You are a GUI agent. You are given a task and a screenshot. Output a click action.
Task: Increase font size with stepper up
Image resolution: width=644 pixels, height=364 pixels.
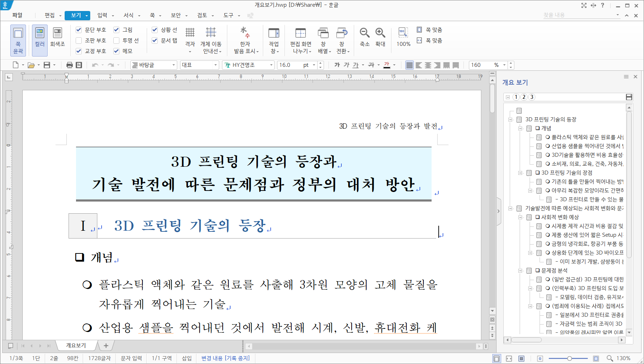coord(320,63)
